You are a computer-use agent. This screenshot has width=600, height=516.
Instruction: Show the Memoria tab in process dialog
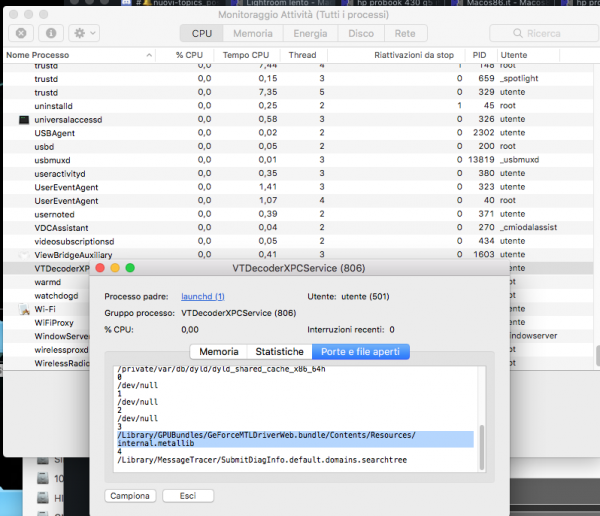click(x=218, y=352)
